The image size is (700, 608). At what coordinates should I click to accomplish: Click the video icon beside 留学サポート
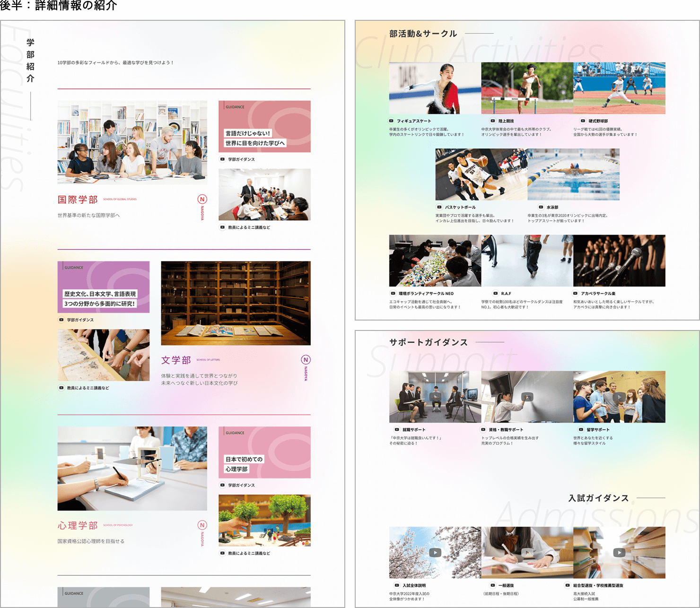click(x=581, y=430)
